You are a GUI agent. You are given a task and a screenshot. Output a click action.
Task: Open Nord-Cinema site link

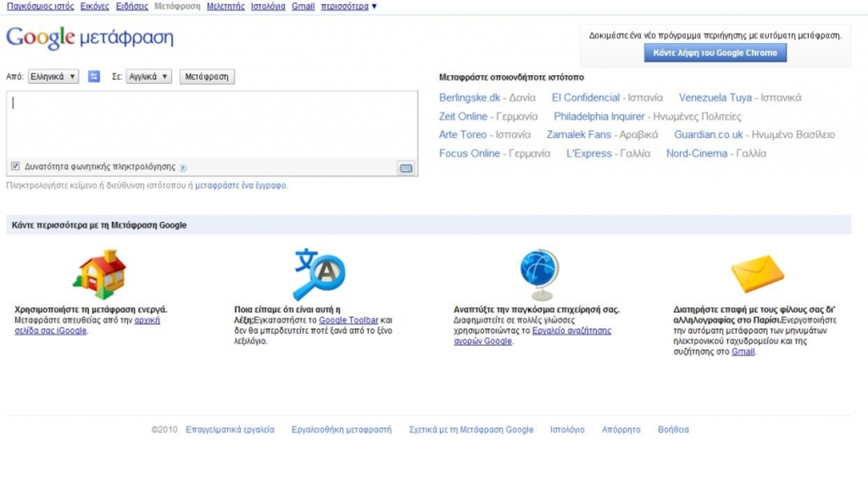(x=697, y=153)
